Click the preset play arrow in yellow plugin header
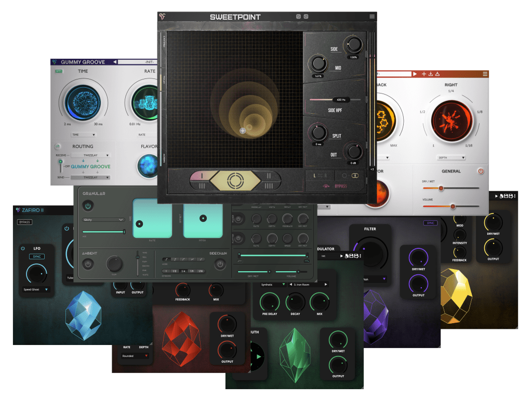532x399 pixels. pos(496,196)
